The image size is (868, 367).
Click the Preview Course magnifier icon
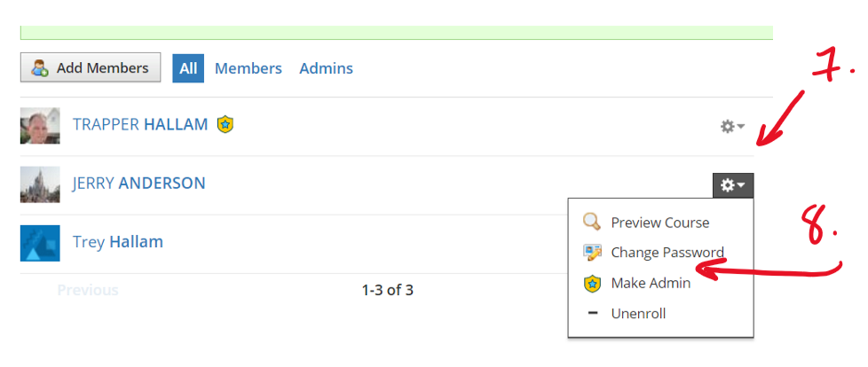click(592, 223)
